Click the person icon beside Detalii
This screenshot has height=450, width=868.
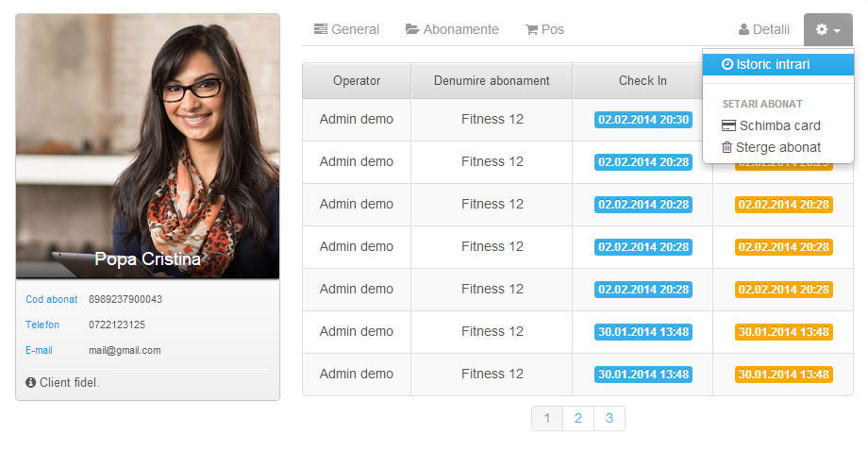(743, 29)
